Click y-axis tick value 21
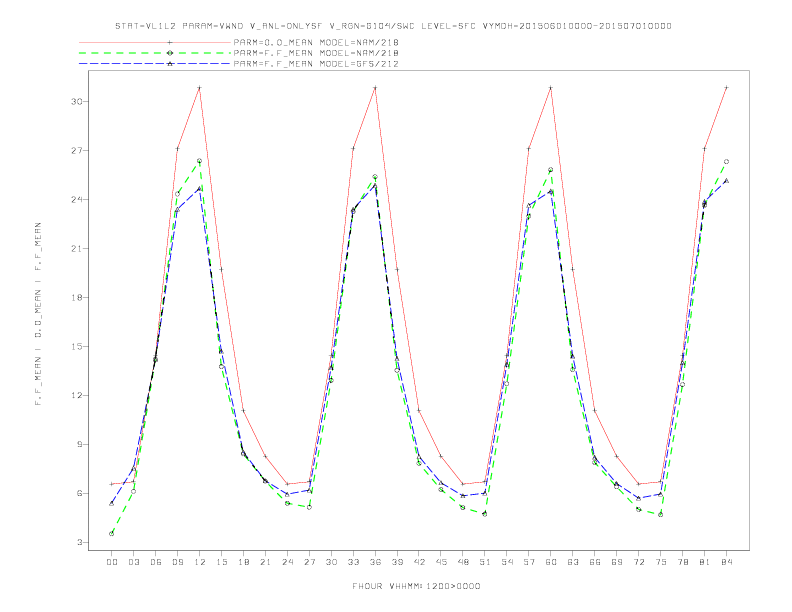792x612 pixels. [76, 248]
